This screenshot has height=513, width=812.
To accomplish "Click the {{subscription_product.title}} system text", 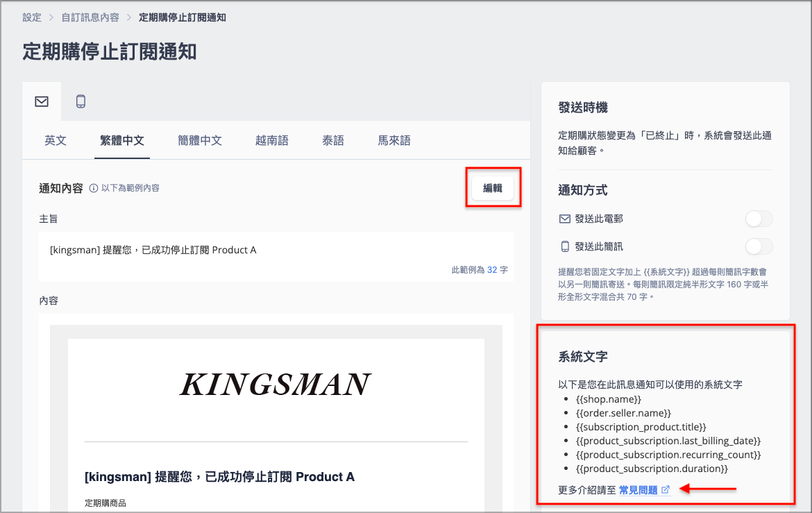I will (x=641, y=428).
